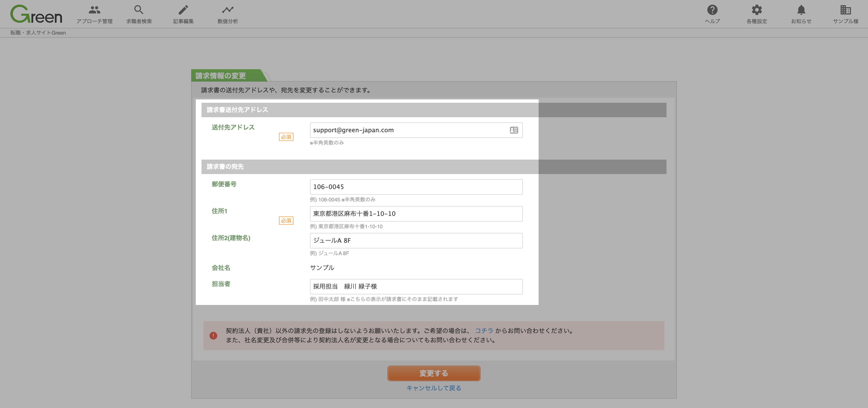The width and height of the screenshot is (868, 408).
Task: Click the Green logo
Action: (36, 14)
